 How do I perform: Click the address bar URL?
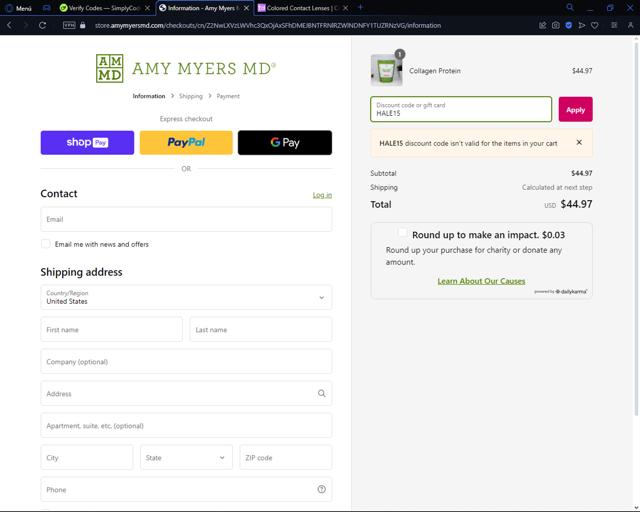(x=268, y=25)
